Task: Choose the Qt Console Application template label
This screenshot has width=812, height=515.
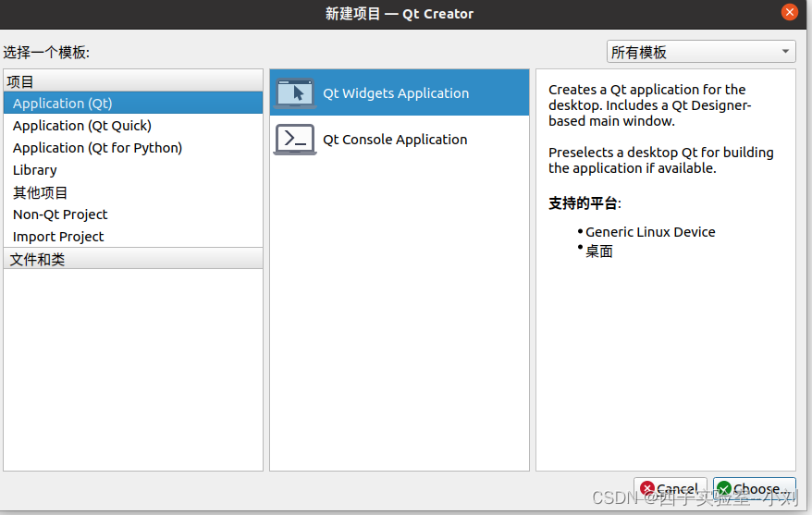Action: 395,140
